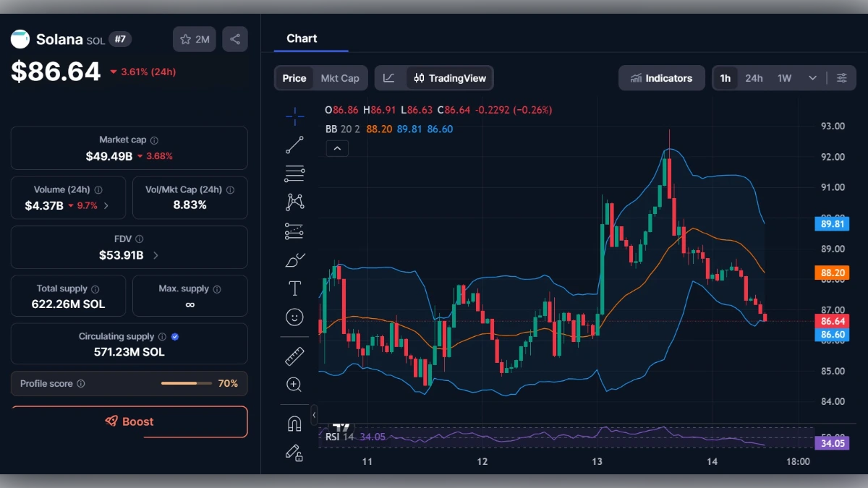Select the brush drawing tool
Image resolution: width=868 pixels, height=488 pixels.
[294, 260]
